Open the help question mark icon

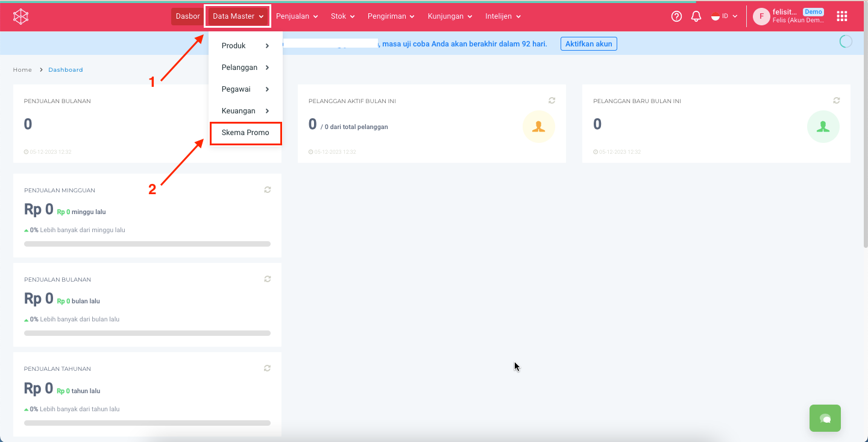676,17
